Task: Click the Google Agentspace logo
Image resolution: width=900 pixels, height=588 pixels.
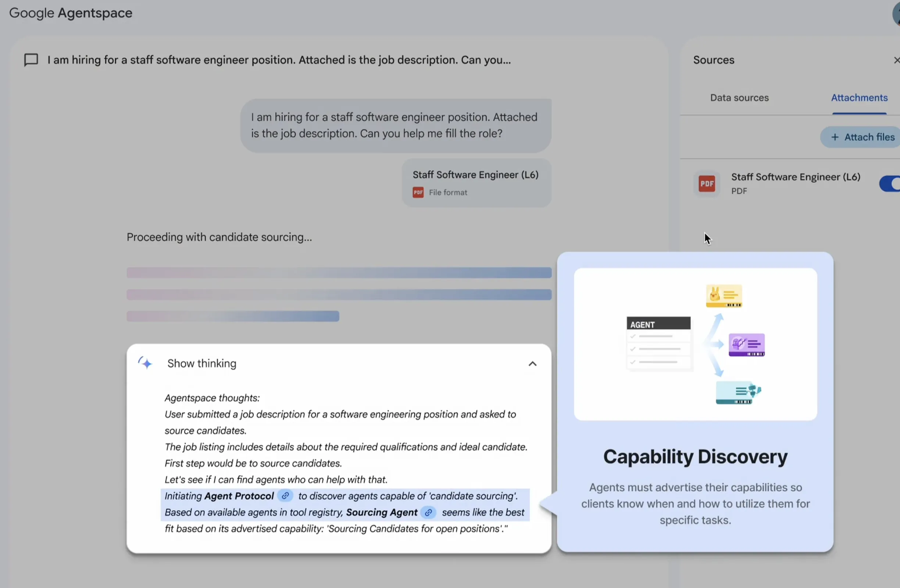Action: point(71,13)
